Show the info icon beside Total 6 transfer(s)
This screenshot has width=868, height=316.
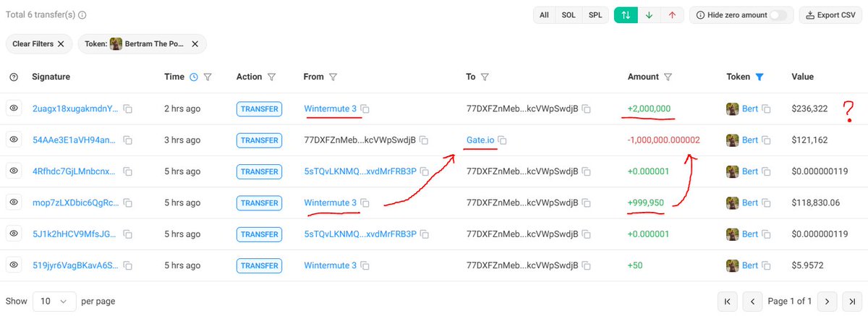(x=82, y=14)
